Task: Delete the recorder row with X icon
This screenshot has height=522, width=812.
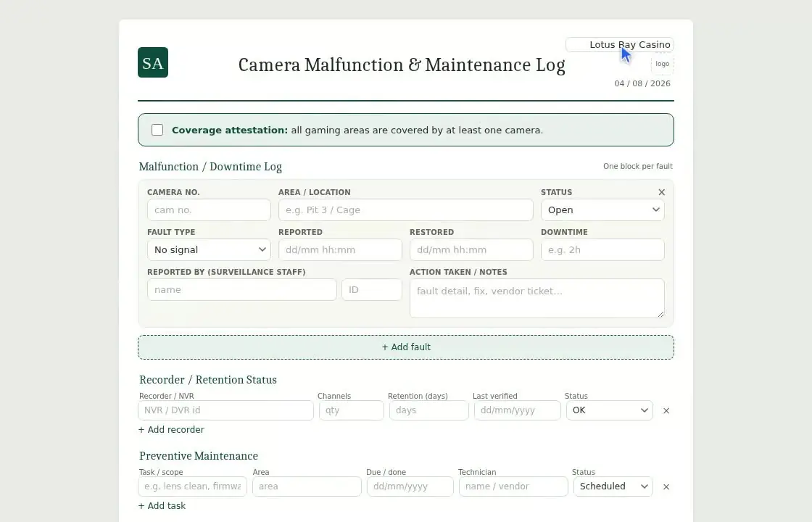Action: pos(666,410)
